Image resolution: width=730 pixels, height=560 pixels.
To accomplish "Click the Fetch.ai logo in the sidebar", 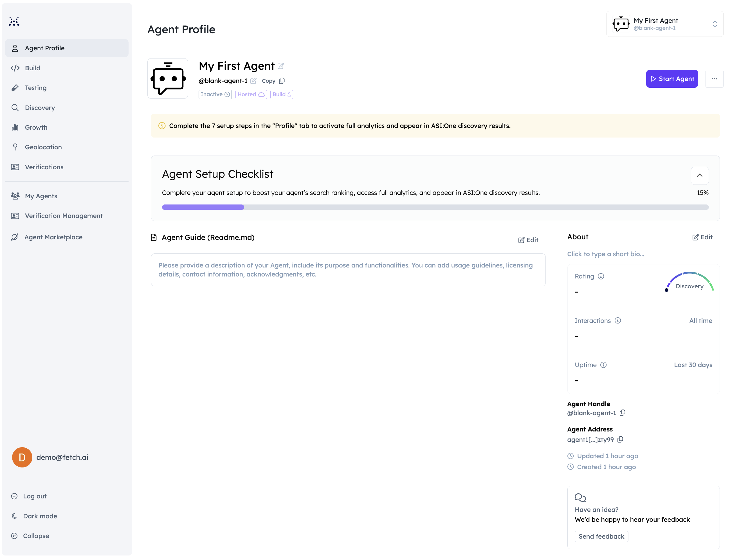I will pyautogui.click(x=14, y=21).
